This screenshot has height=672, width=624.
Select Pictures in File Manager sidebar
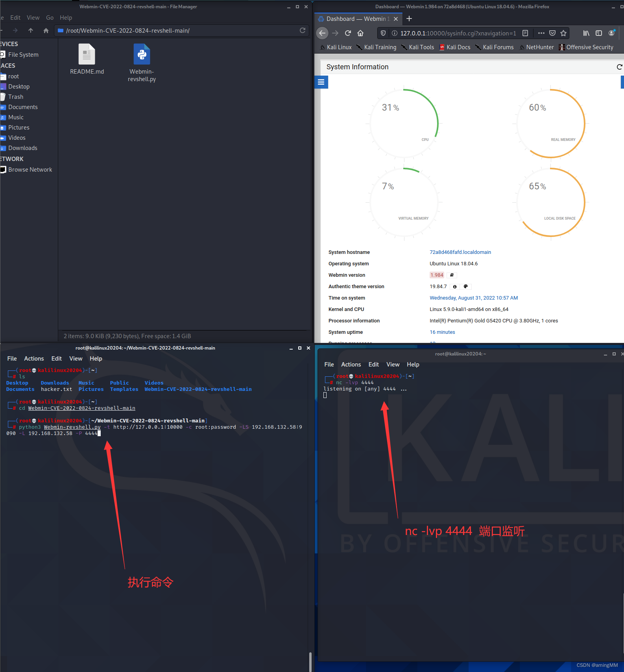pyautogui.click(x=19, y=128)
